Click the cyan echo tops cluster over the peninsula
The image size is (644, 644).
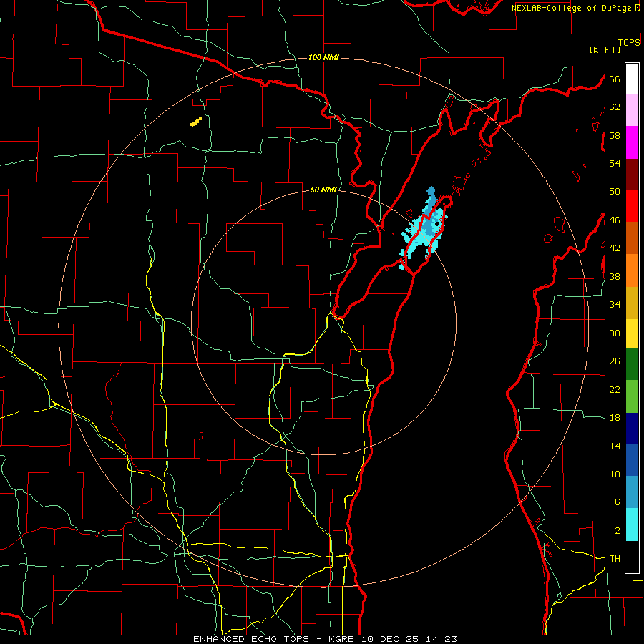(x=424, y=229)
